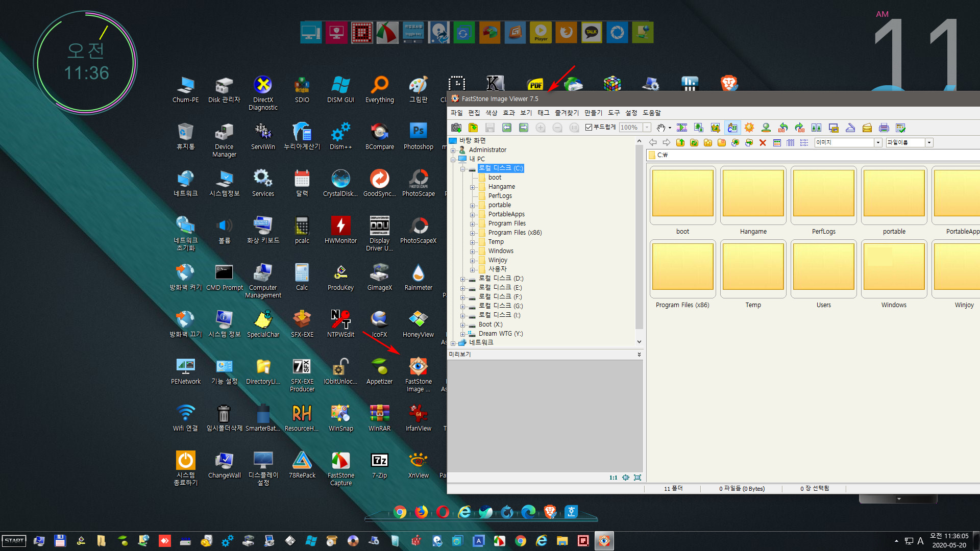Click the FastStone eye icon on taskbar
The image size is (980, 551).
(604, 541)
